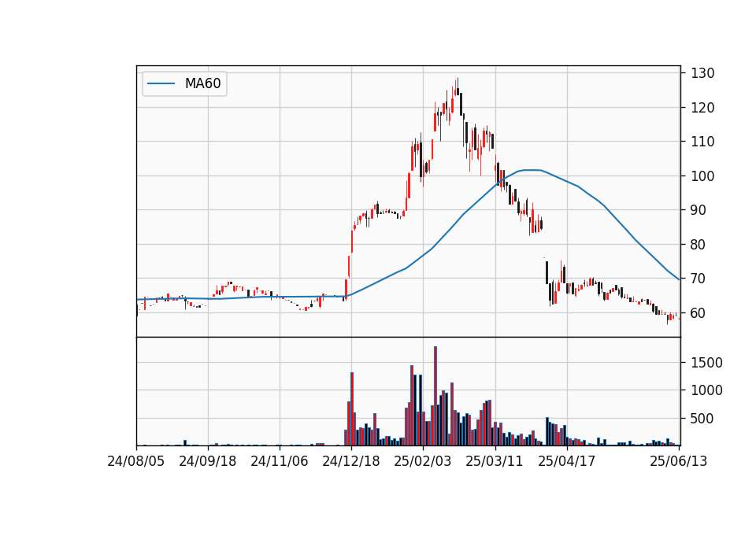Click the 1500 volume axis label
The image size is (756, 543).
point(706,363)
